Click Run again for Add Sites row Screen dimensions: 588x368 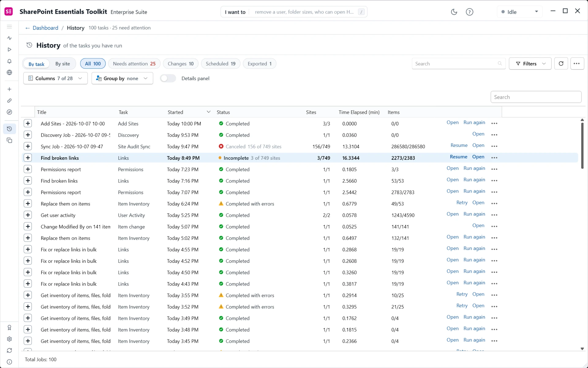point(474,122)
